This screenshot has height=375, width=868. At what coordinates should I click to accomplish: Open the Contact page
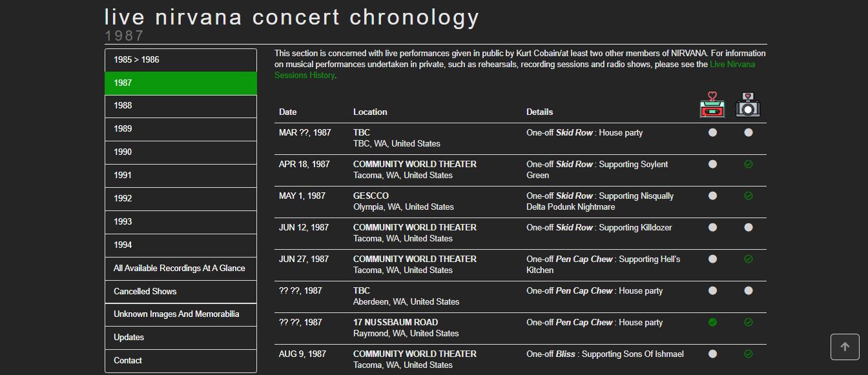(x=181, y=361)
